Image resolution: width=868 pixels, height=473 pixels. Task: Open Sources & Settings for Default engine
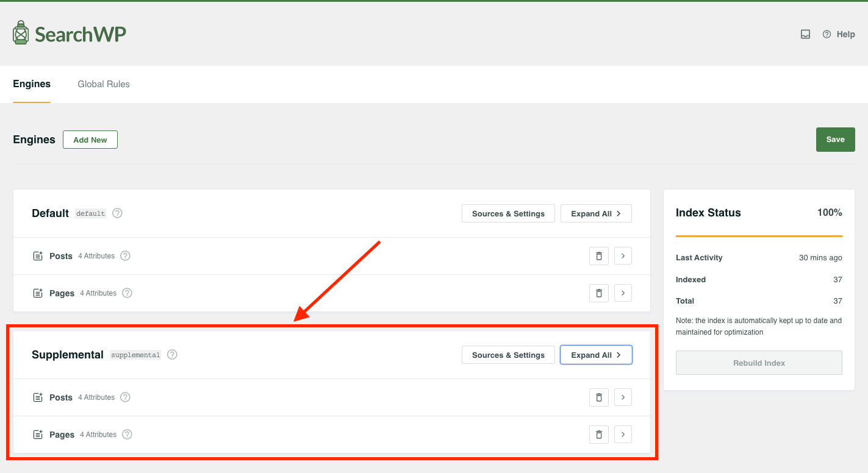tap(508, 213)
